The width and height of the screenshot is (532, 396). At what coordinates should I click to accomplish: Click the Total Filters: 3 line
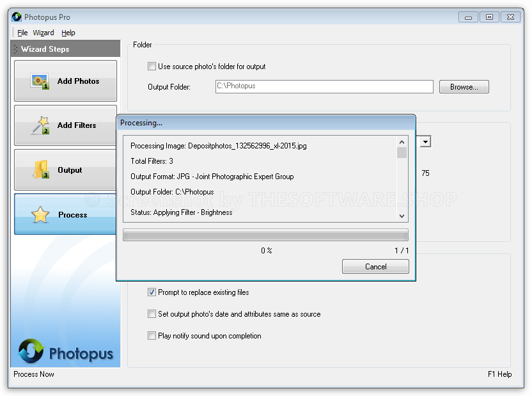[152, 161]
